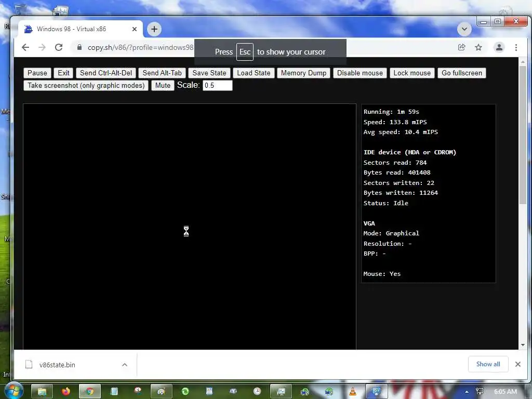
Task: Open the Windows Start orb
Action: (14, 391)
